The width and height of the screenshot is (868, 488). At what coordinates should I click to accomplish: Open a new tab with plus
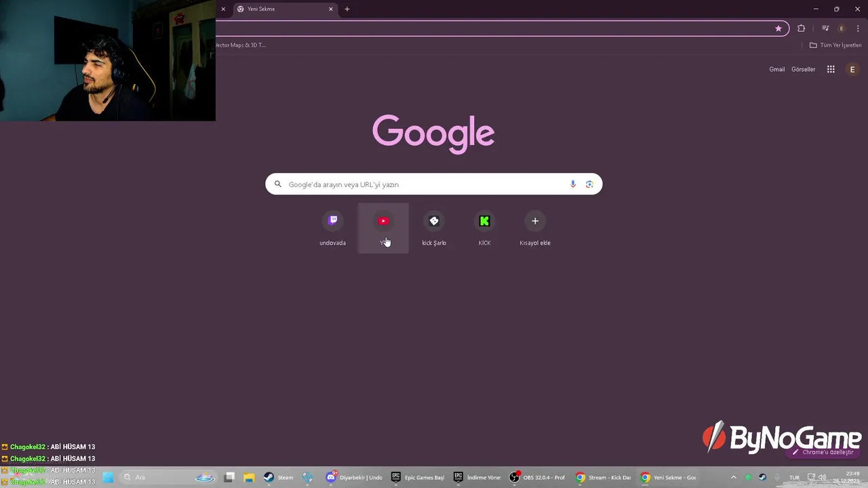click(347, 9)
